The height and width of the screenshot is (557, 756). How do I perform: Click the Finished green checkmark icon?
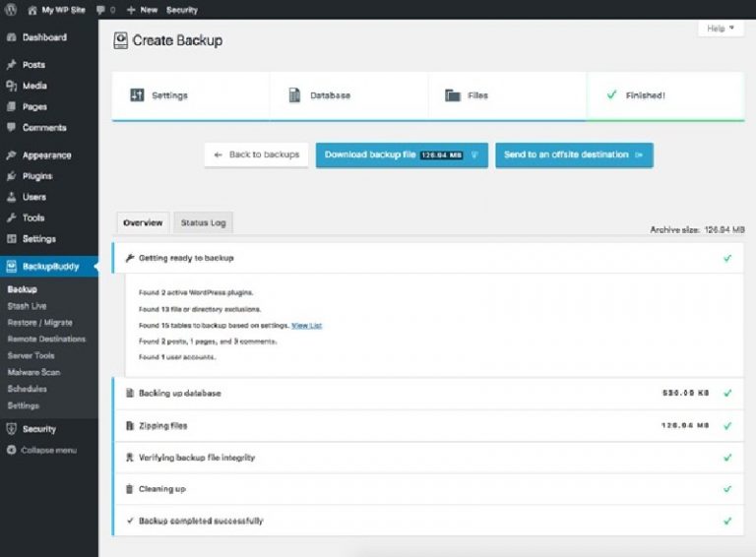click(x=611, y=94)
